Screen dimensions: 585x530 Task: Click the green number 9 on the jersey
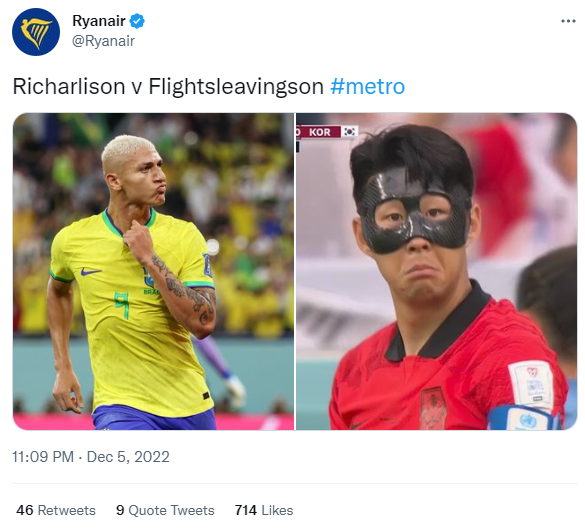point(122,305)
